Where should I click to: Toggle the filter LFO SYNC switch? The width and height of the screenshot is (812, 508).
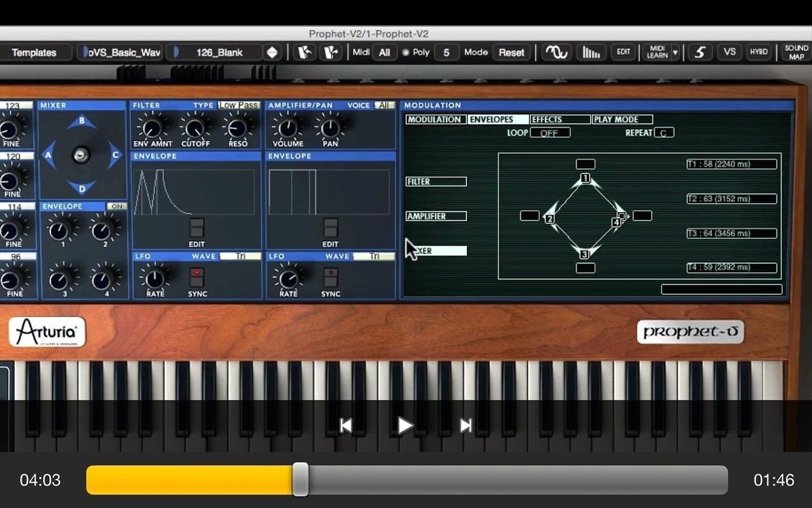point(197,278)
